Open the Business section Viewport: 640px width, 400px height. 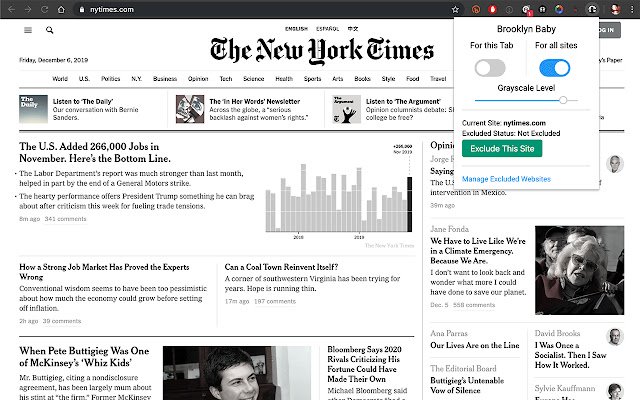coord(165,79)
